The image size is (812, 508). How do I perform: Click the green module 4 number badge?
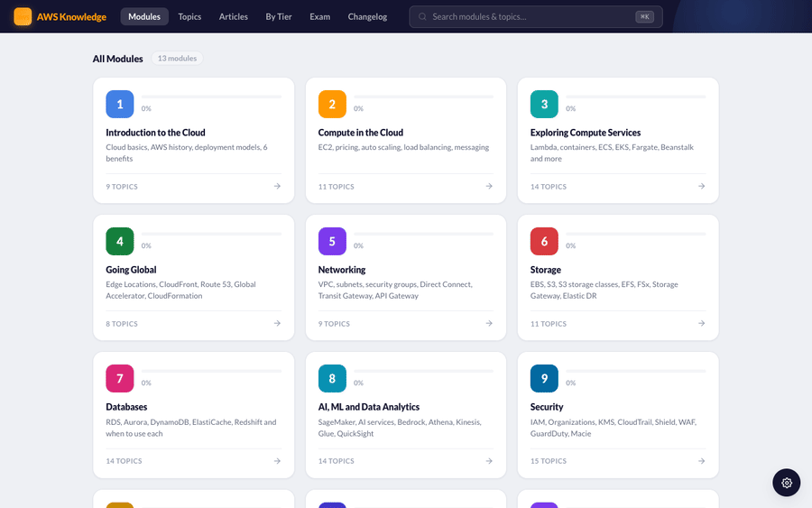click(x=120, y=241)
